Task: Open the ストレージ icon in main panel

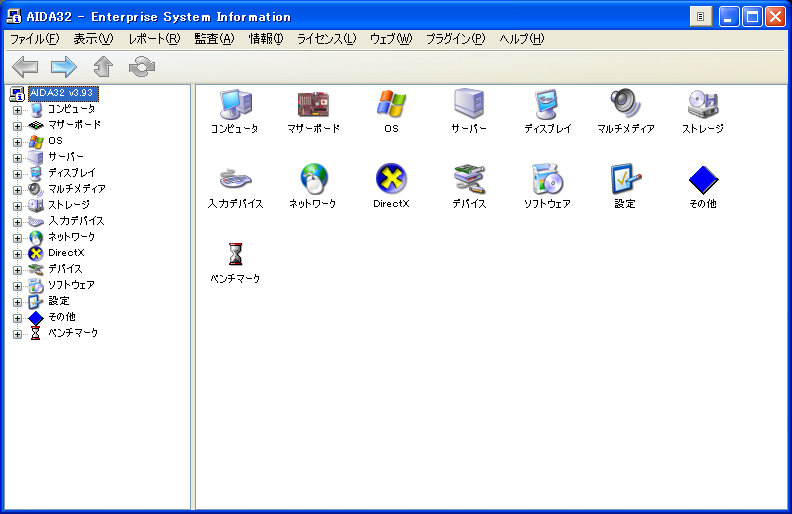Action: [x=702, y=104]
